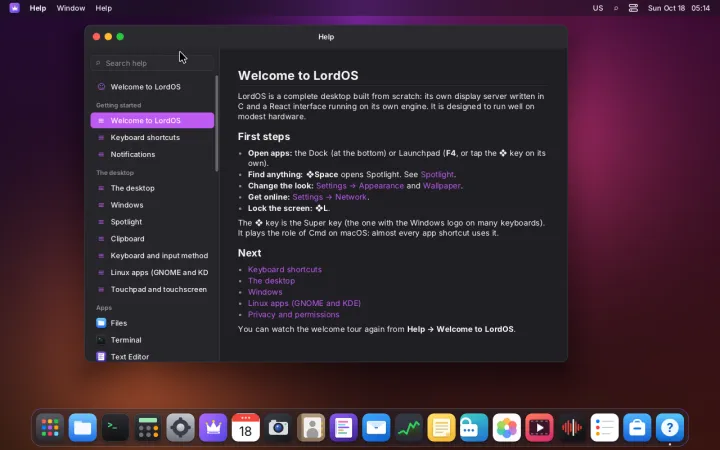Follow the Windows link under Next
Image resolution: width=720 pixels, height=450 pixels.
[265, 292]
